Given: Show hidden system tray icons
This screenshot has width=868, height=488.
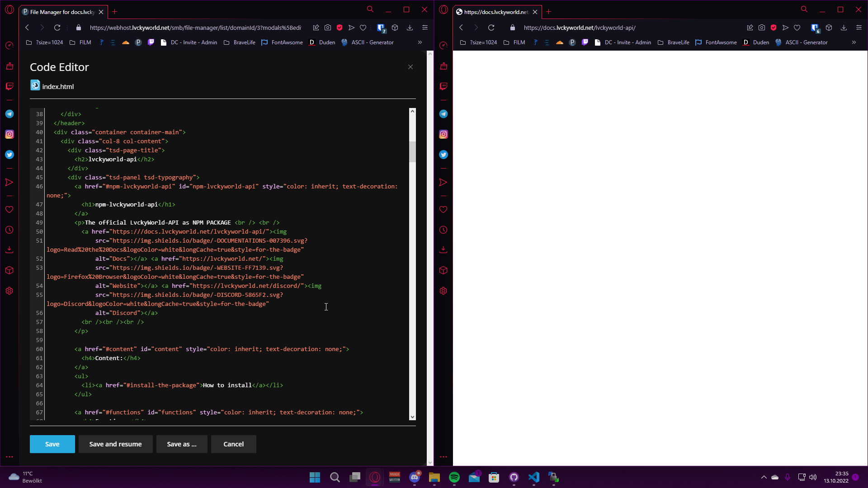Looking at the screenshot, I should point(764,477).
